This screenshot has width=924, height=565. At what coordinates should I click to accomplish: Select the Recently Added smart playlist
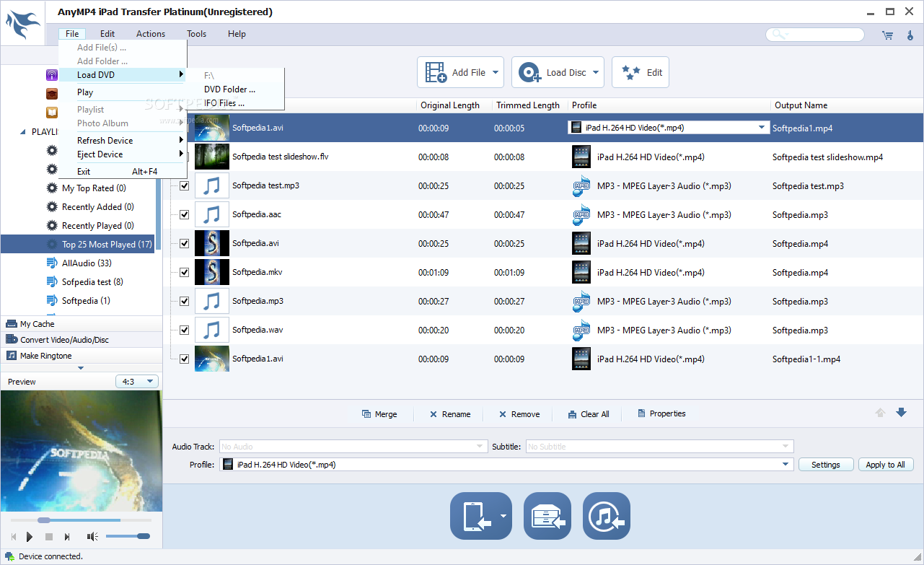coord(97,207)
